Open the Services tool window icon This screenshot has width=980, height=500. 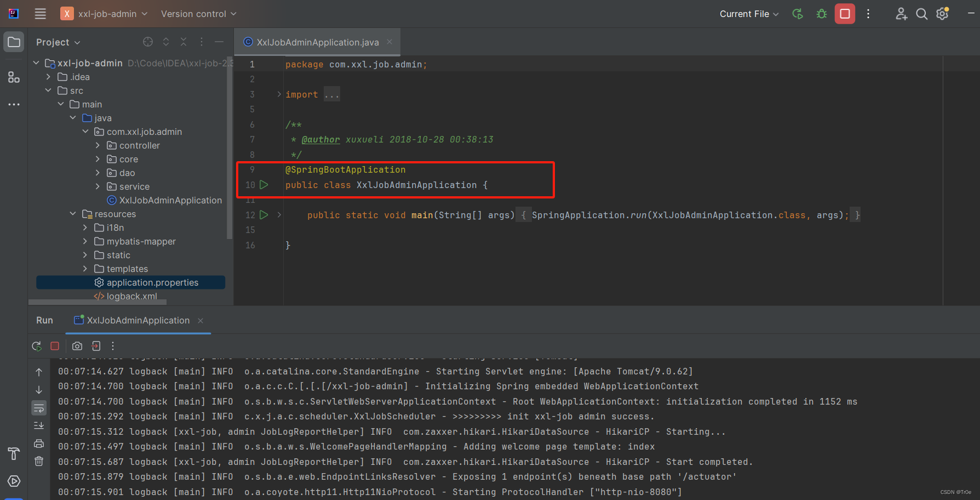[x=14, y=481]
